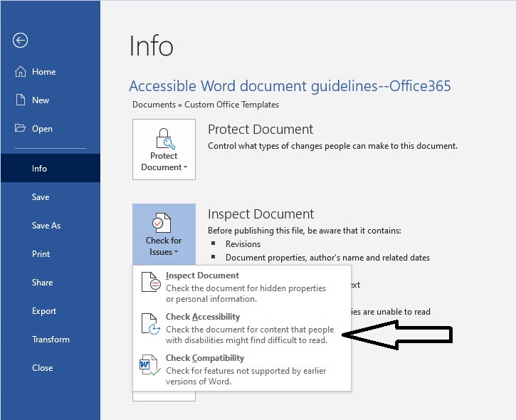Choose Inspect Document from the dropdown menu
Image resolution: width=516 pixels, height=420 pixels.
242,287
